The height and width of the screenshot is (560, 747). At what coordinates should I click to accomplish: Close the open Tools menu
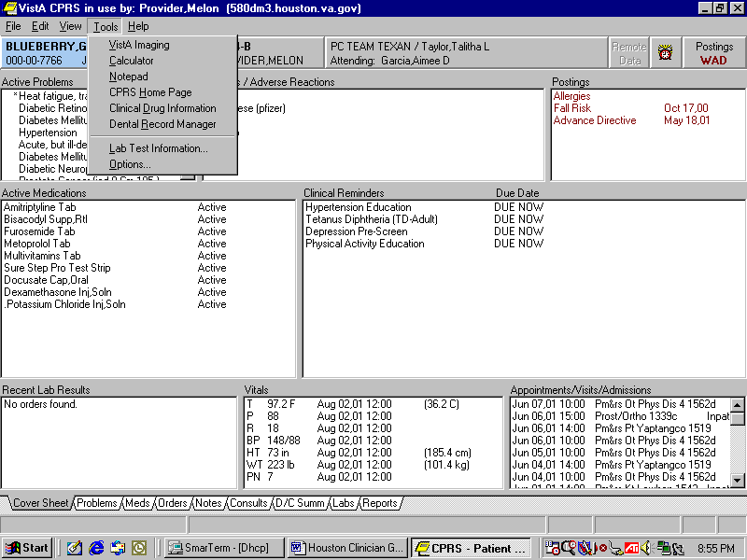(x=106, y=26)
